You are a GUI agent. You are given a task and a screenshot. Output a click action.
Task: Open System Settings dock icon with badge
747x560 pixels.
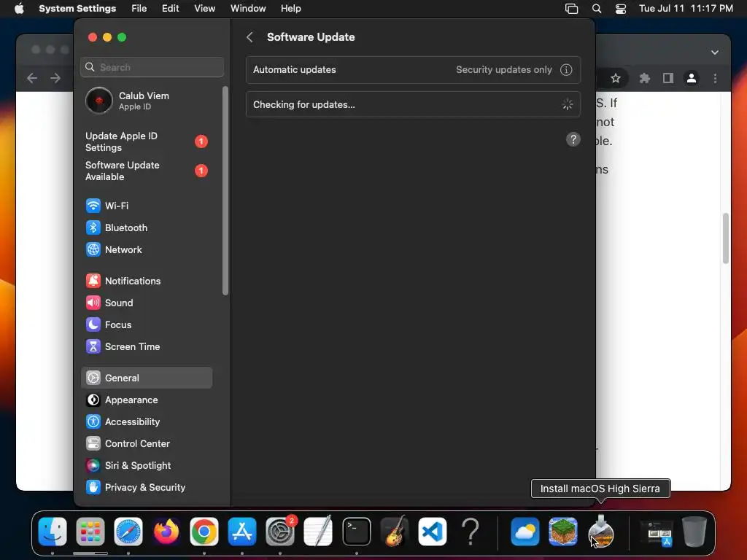click(280, 532)
